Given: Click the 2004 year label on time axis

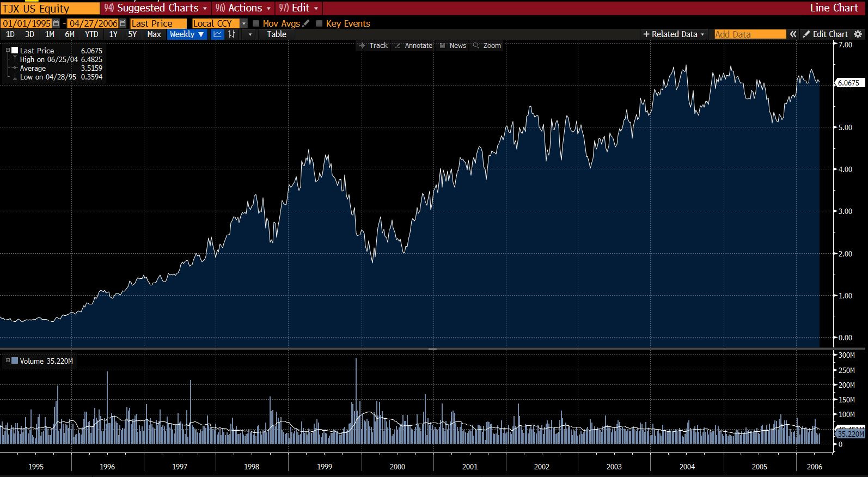Looking at the screenshot, I should pos(687,467).
